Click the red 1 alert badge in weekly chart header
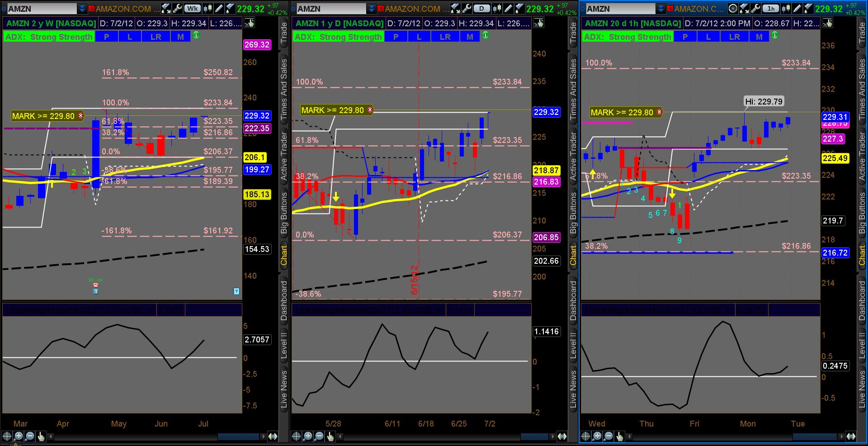Screen dimensions: 868x446 point(91,9)
